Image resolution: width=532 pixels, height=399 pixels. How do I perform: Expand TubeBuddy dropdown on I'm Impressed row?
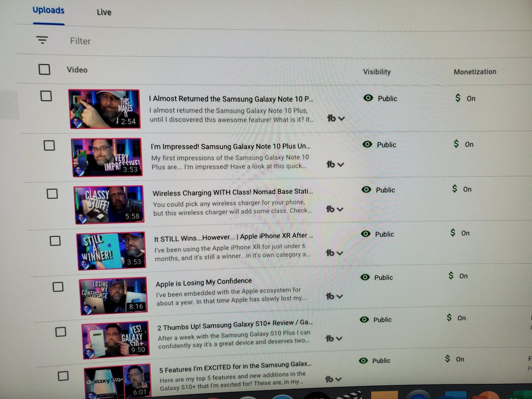click(x=335, y=164)
